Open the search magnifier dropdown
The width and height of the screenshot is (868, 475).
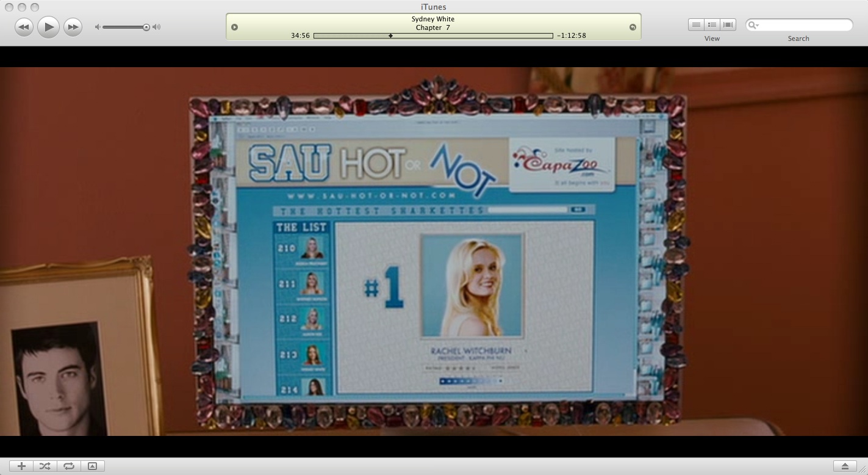[x=753, y=25]
